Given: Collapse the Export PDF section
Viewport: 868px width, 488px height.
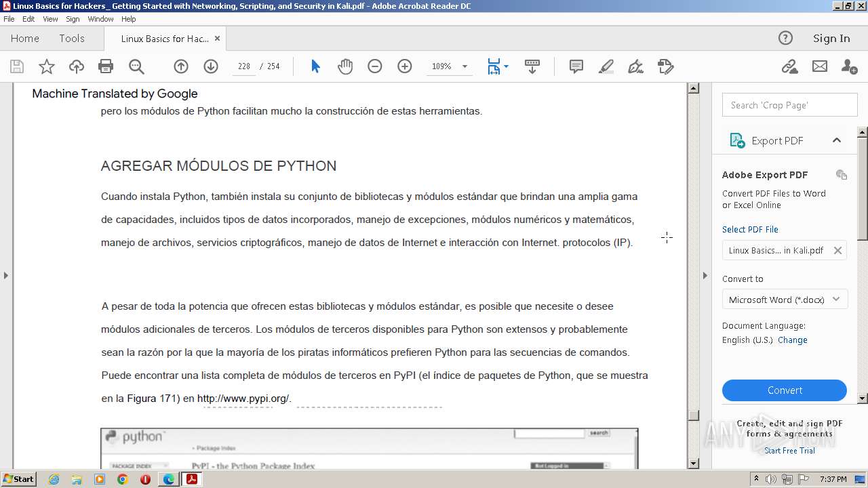Looking at the screenshot, I should pyautogui.click(x=836, y=140).
